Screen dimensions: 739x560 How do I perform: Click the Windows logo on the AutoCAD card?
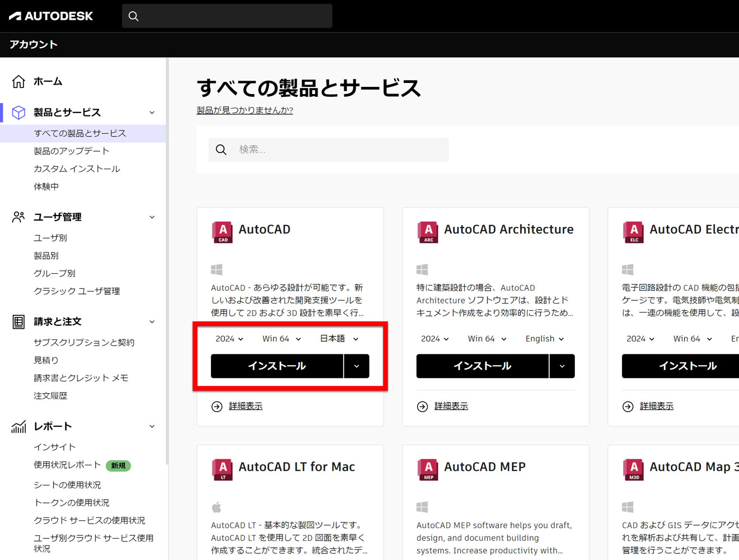217,269
